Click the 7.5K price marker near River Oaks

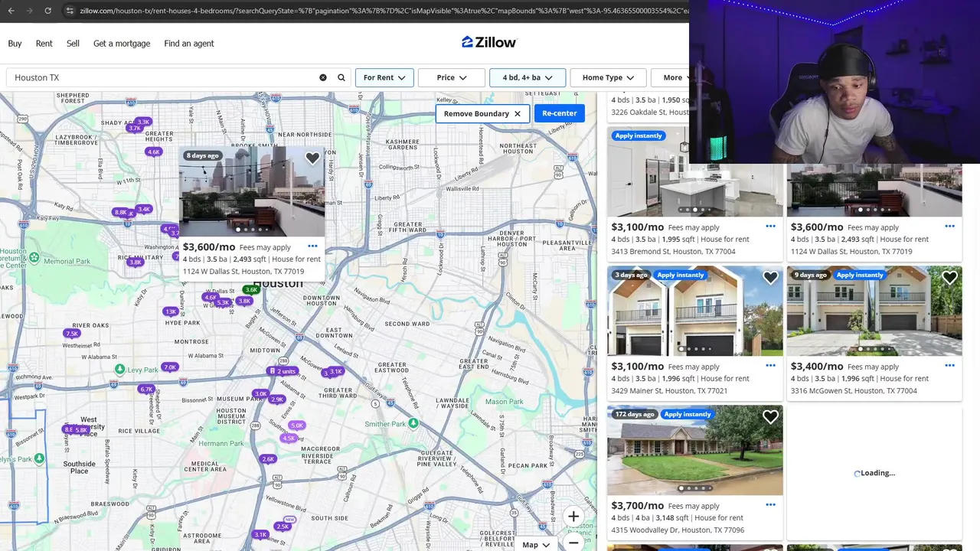tap(72, 334)
